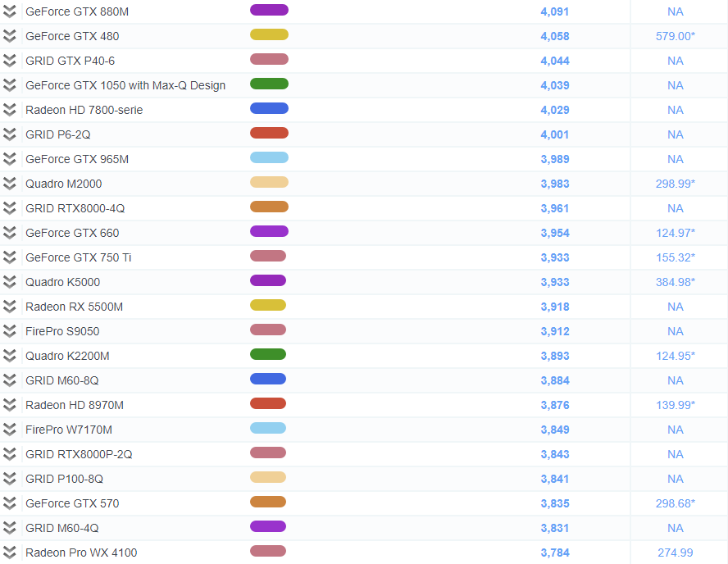Viewport: 728px width, 564px height.
Task: Open GeForce GTX 570 link
Action: (x=72, y=503)
